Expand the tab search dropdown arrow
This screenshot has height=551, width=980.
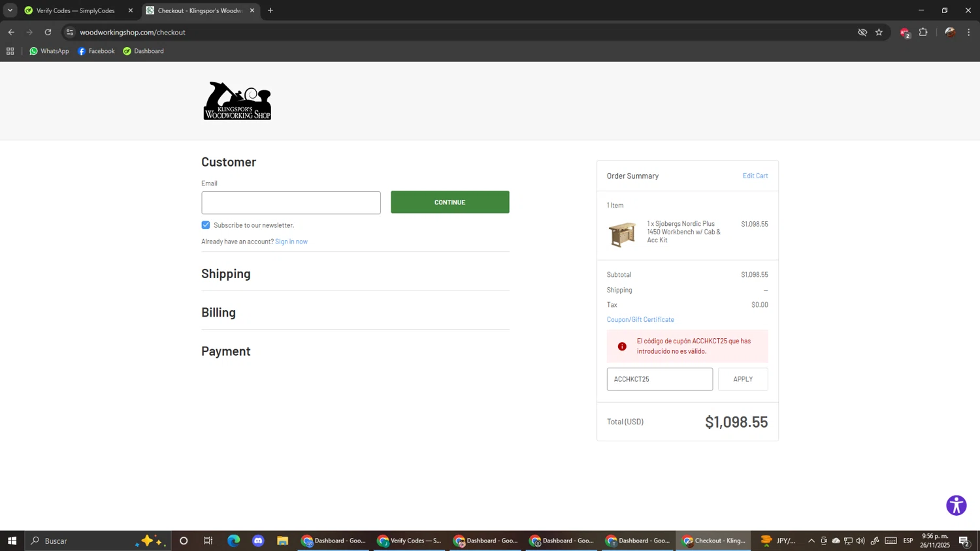click(x=10, y=10)
